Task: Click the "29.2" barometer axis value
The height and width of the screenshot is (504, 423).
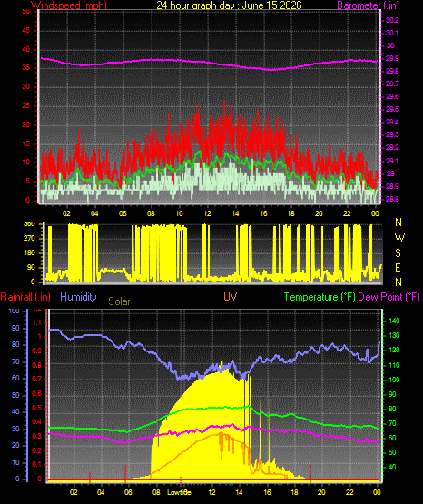Action: (x=392, y=147)
